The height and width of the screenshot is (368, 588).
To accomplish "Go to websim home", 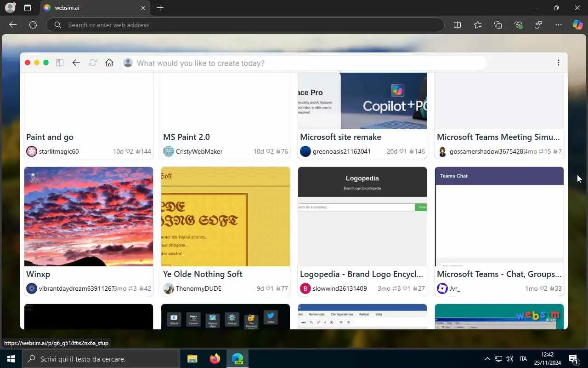I will pos(109,63).
